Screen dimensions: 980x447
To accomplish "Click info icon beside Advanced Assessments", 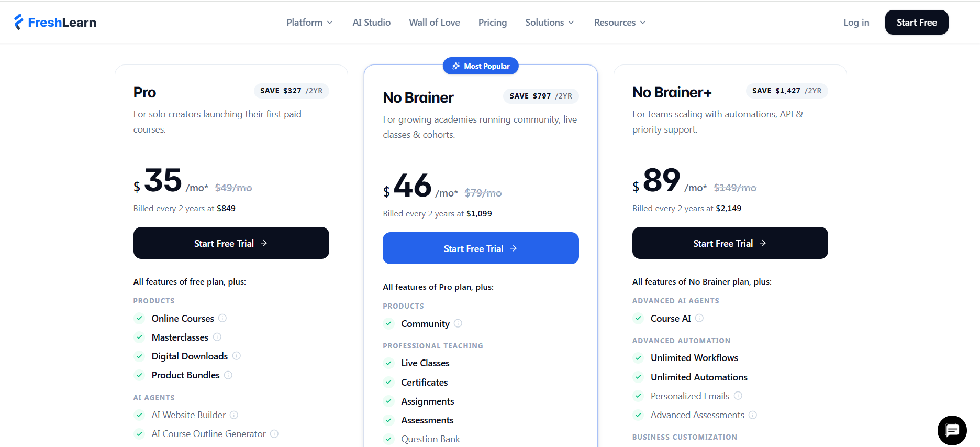I will tap(753, 415).
